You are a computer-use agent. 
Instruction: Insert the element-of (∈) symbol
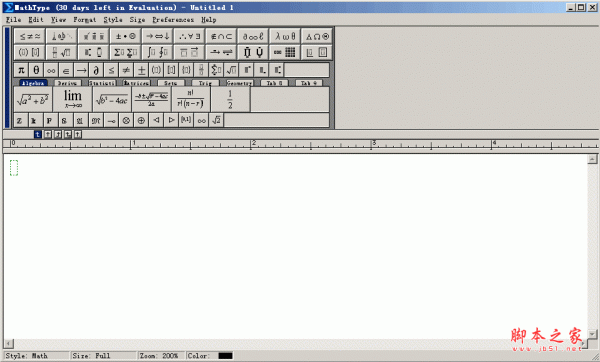66,70
